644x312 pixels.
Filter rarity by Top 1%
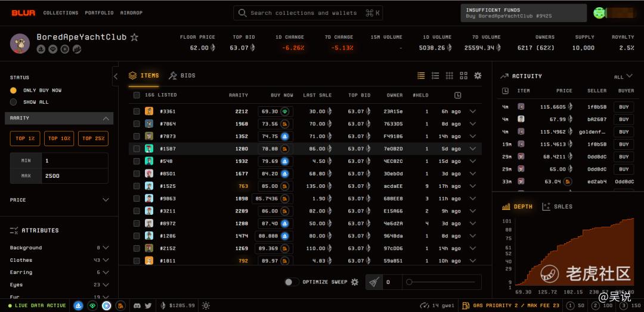click(25, 138)
